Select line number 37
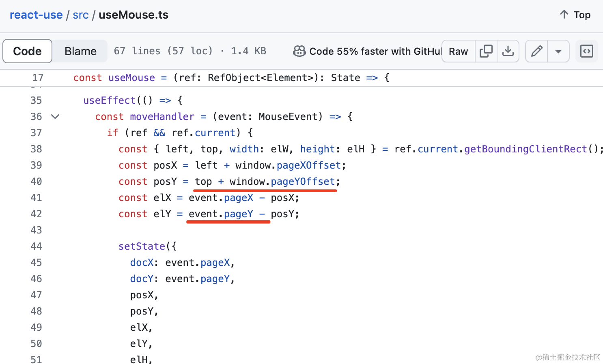Image resolution: width=603 pixels, height=364 pixels. pos(36,133)
